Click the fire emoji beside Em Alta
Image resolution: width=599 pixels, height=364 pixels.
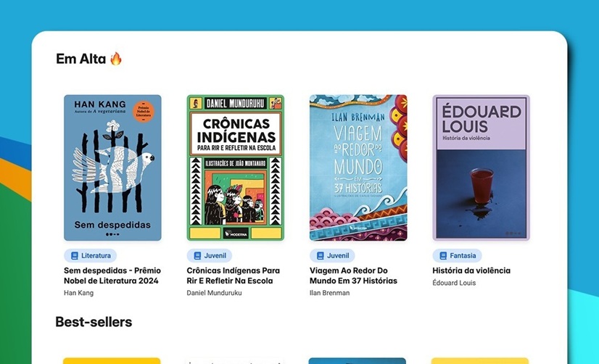point(116,59)
